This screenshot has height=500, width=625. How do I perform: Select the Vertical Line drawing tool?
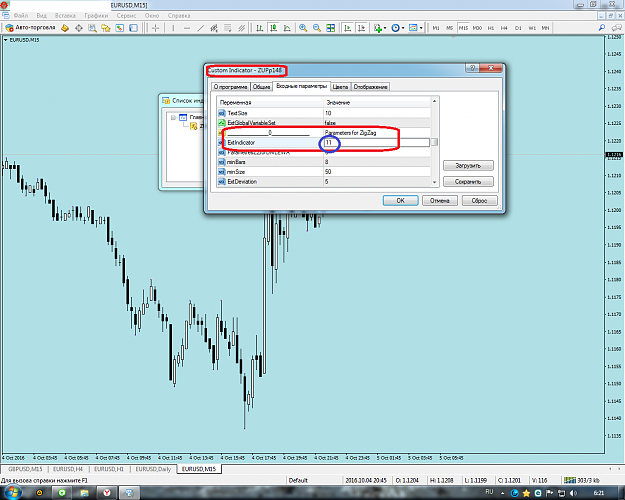click(x=173, y=28)
